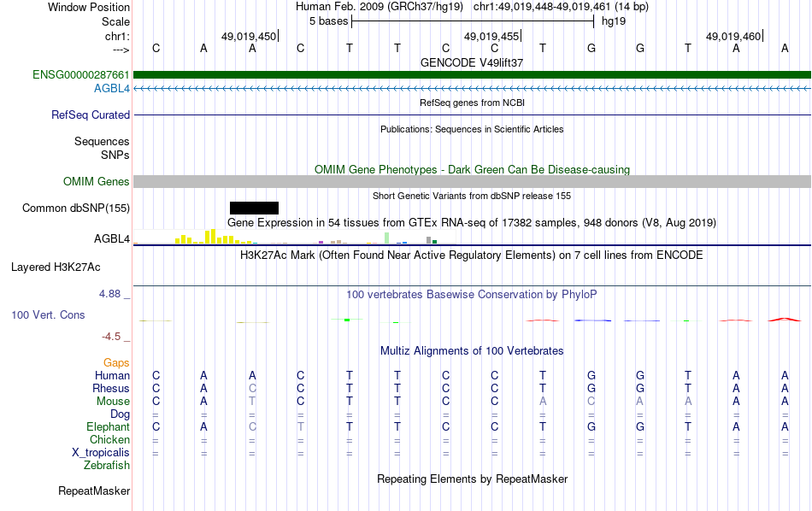Click the 49,019,450 coordinate tick label

pyautogui.click(x=249, y=36)
